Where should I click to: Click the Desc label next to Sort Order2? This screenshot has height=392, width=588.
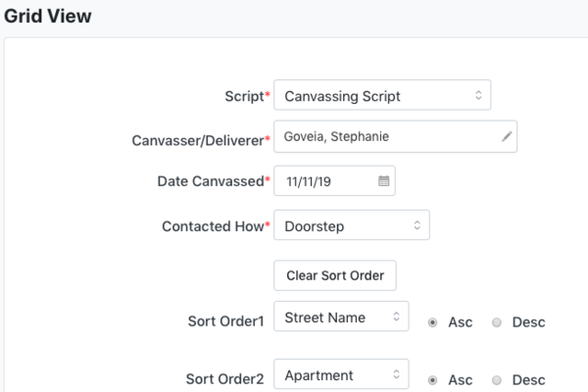pyautogui.click(x=528, y=380)
